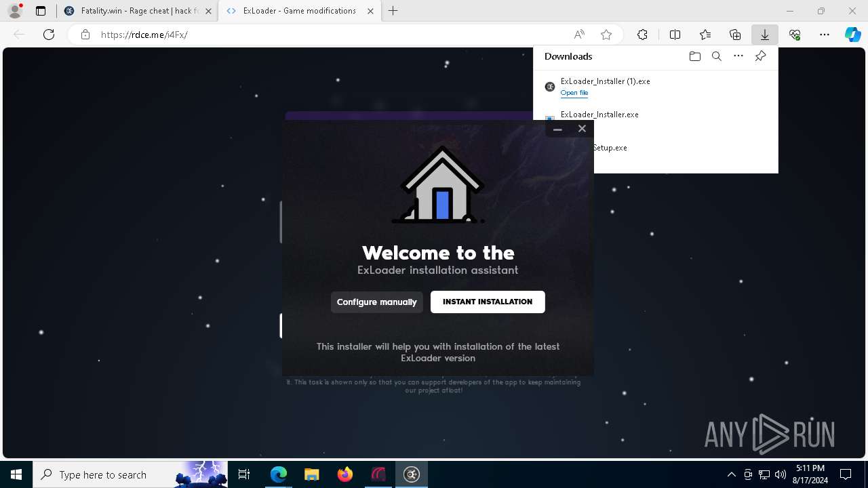Open more options in Downloads panel
This screenshot has width=868, height=488.
coord(738,56)
